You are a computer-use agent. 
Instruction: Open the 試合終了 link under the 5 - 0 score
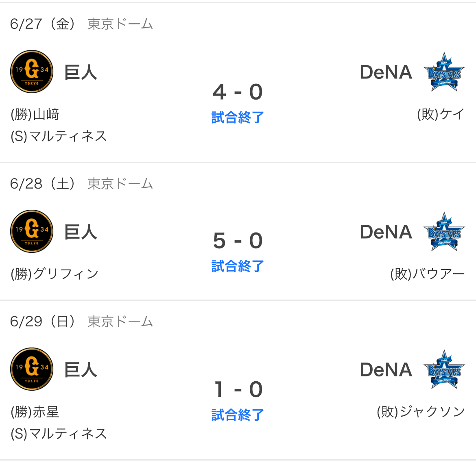coord(238,266)
